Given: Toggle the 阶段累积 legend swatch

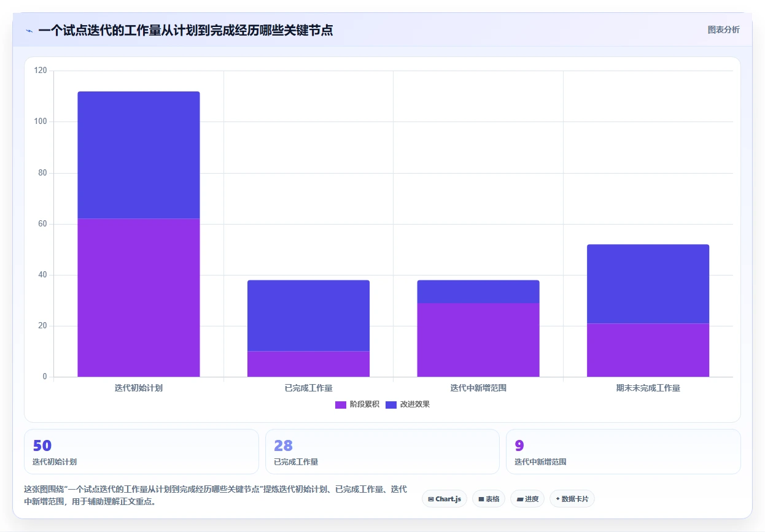Looking at the screenshot, I should (341, 404).
